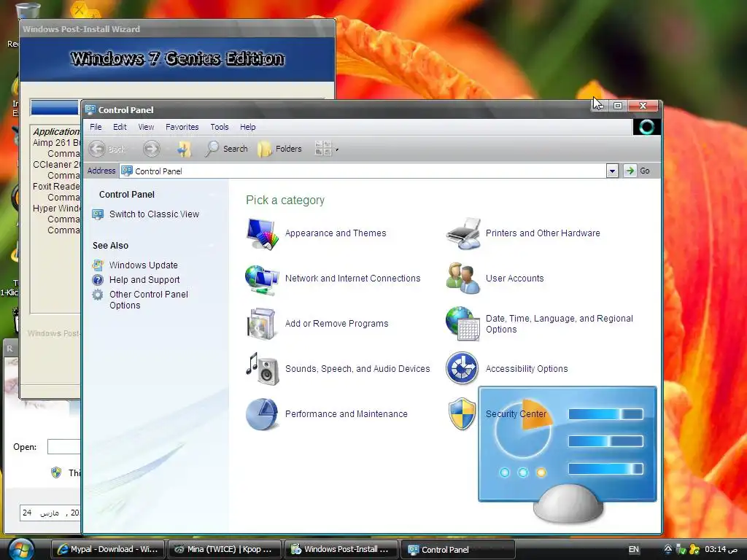Image resolution: width=747 pixels, height=560 pixels.
Task: Open the Favorites menu
Action: pyautogui.click(x=182, y=127)
